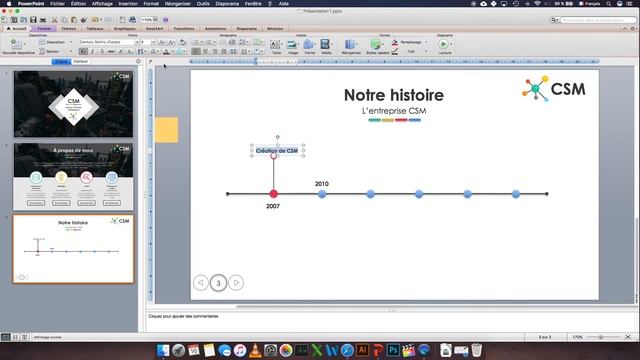
Task: Click the next slide arrow button on slide
Action: pos(236,282)
